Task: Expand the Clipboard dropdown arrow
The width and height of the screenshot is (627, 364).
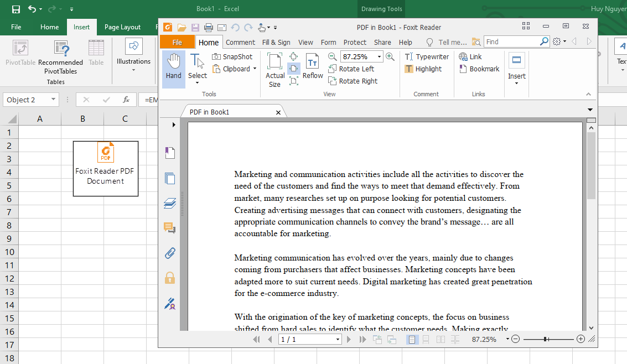Action: [x=255, y=69]
